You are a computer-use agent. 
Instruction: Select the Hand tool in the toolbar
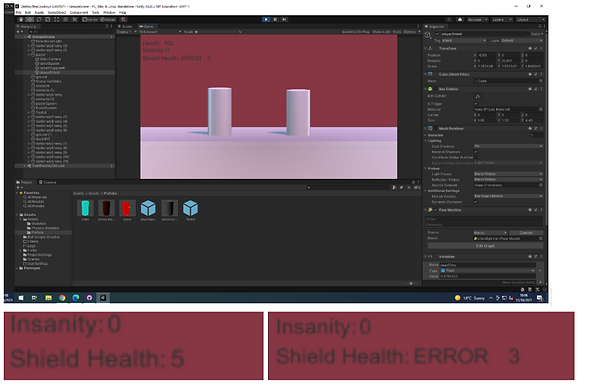pos(21,20)
